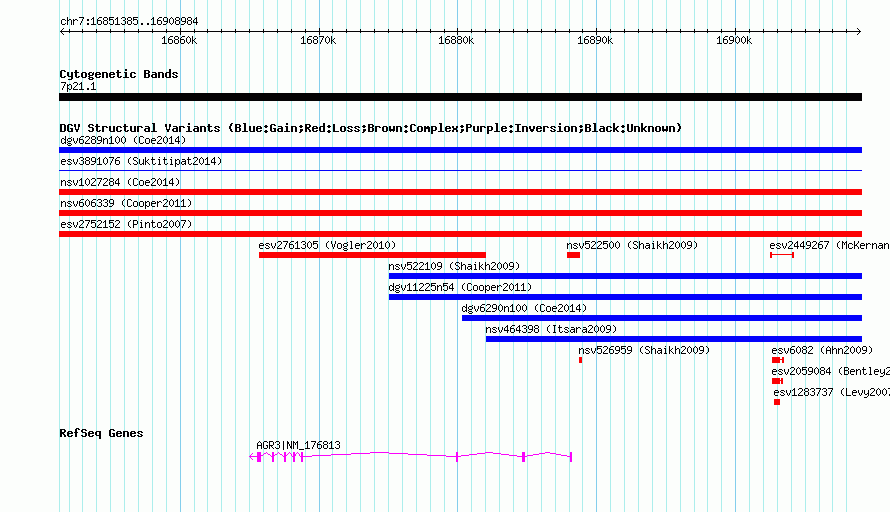Click the right arrow of the ruler

(858, 32)
